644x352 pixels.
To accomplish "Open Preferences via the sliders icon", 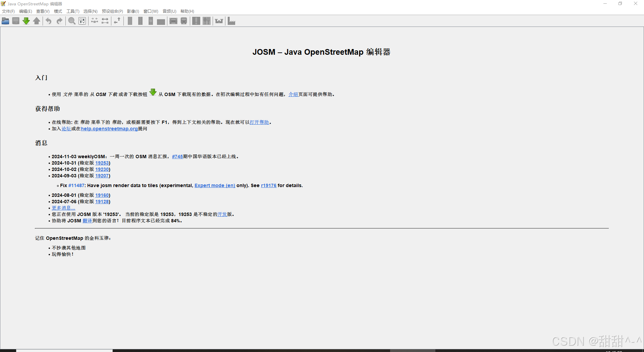I will 82,21.
